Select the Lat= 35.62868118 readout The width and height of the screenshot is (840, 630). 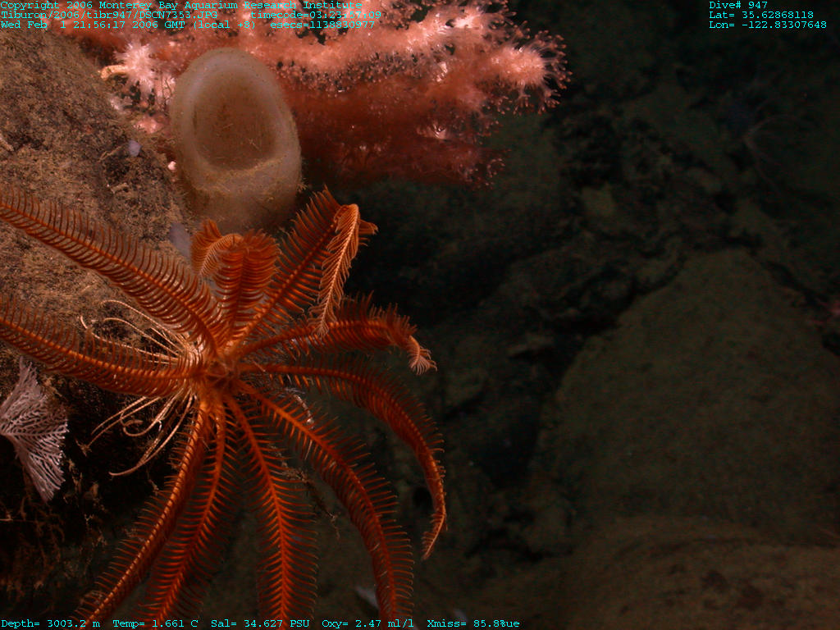coord(761,15)
